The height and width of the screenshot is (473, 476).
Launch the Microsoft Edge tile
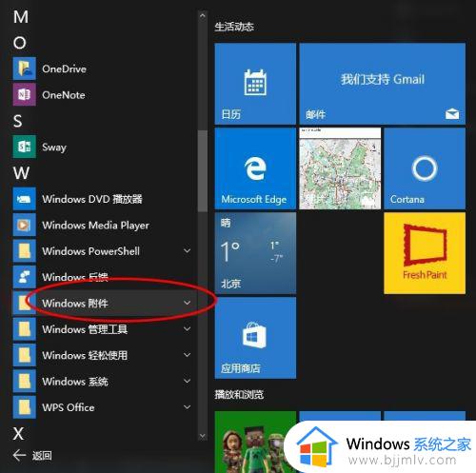pyautogui.click(x=255, y=168)
